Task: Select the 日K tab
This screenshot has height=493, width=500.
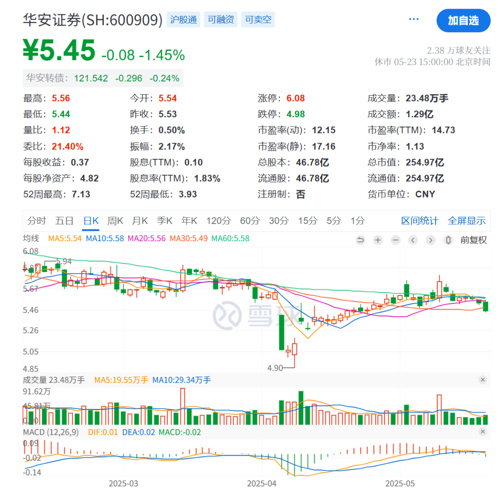Action: (x=91, y=221)
